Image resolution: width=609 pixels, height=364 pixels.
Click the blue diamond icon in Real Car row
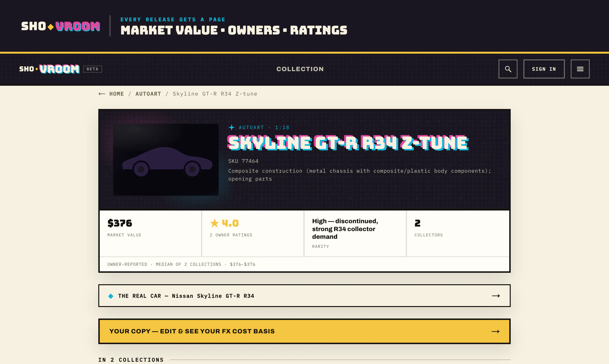[x=111, y=296]
